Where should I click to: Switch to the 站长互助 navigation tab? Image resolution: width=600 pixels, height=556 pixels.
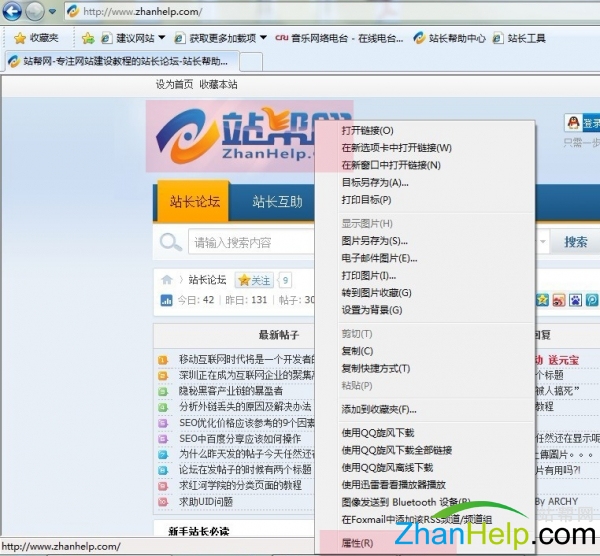[277, 202]
